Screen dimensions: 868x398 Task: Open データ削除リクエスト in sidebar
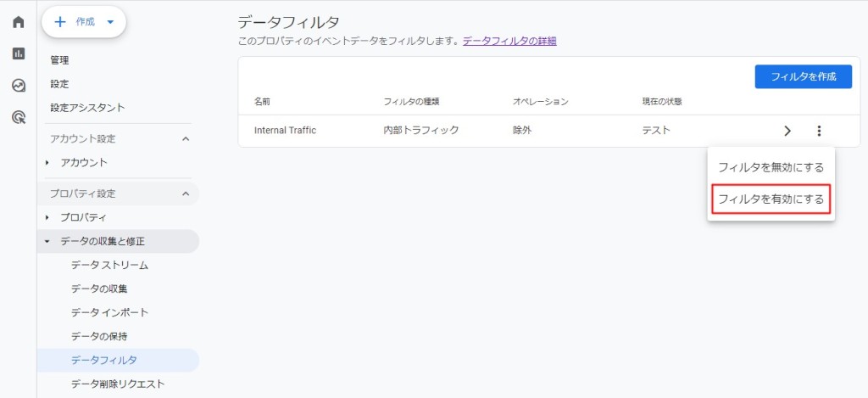pos(118,384)
